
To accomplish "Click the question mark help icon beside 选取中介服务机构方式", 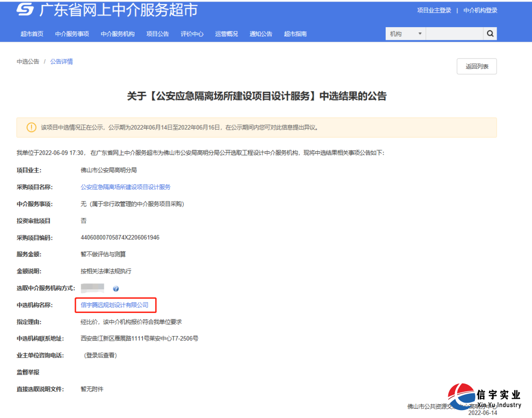I will [x=115, y=288].
